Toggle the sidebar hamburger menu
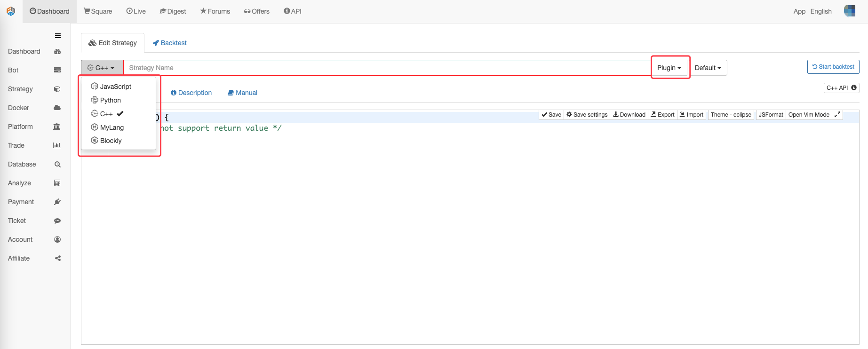868x349 pixels. (58, 36)
